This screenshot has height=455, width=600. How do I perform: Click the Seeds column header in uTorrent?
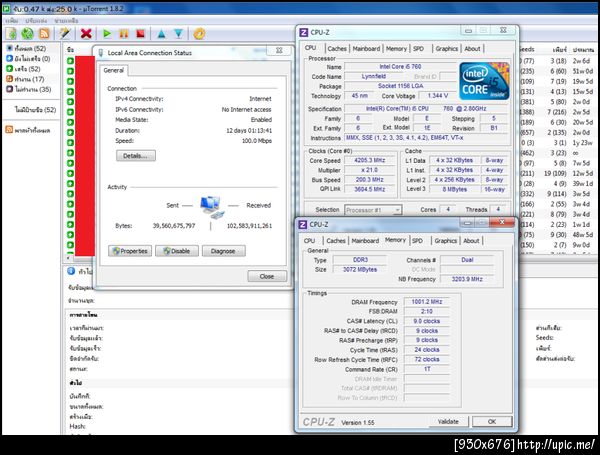click(x=527, y=49)
